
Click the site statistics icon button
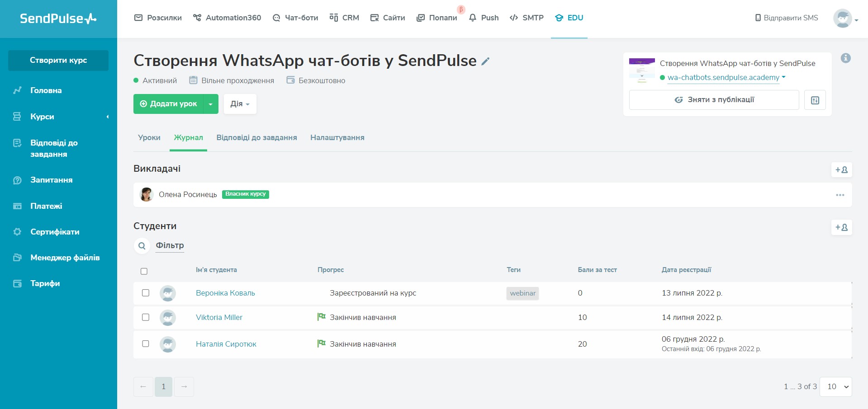pyautogui.click(x=815, y=100)
